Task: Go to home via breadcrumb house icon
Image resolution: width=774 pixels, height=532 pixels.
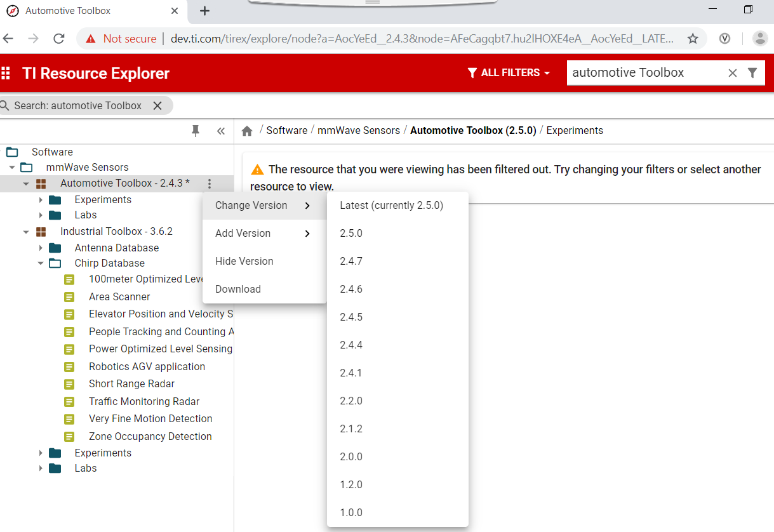Action: coord(248,131)
